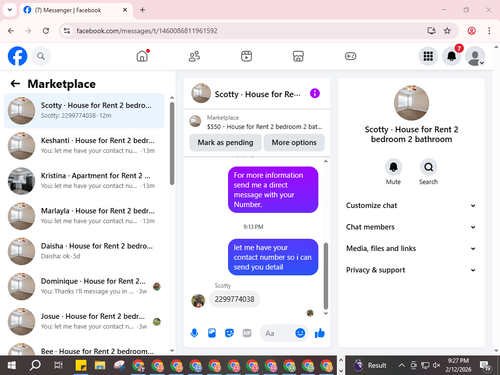Click the address bar URL
The height and width of the screenshot is (375, 500).
point(147,31)
